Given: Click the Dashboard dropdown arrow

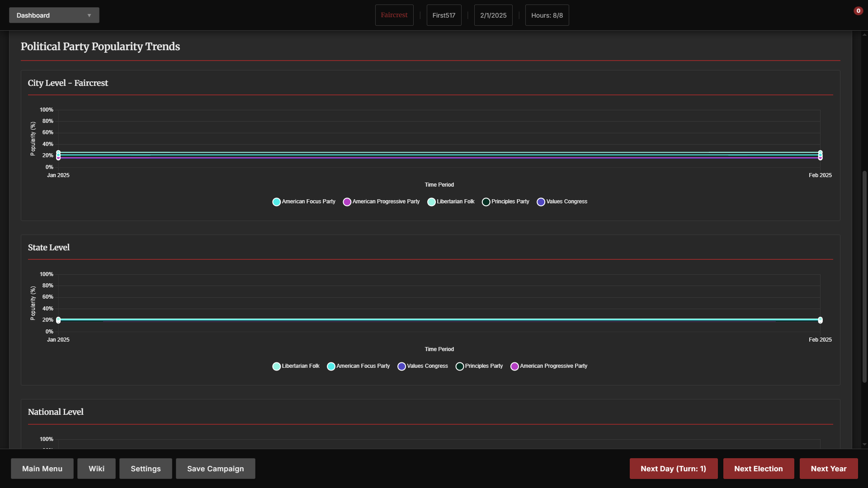Looking at the screenshot, I should (89, 15).
